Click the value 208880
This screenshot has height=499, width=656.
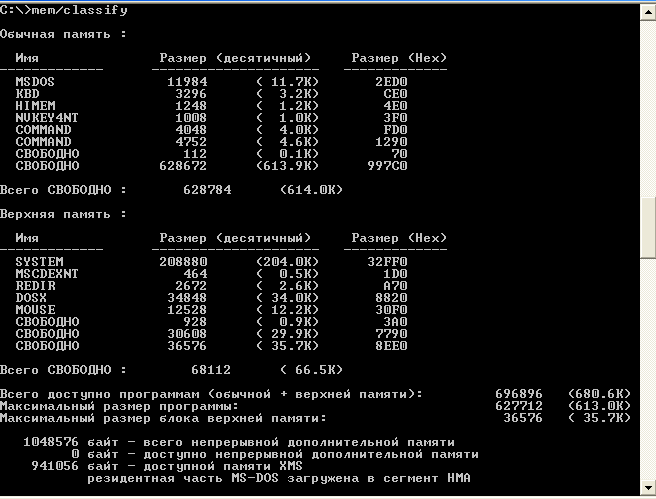tap(183, 262)
